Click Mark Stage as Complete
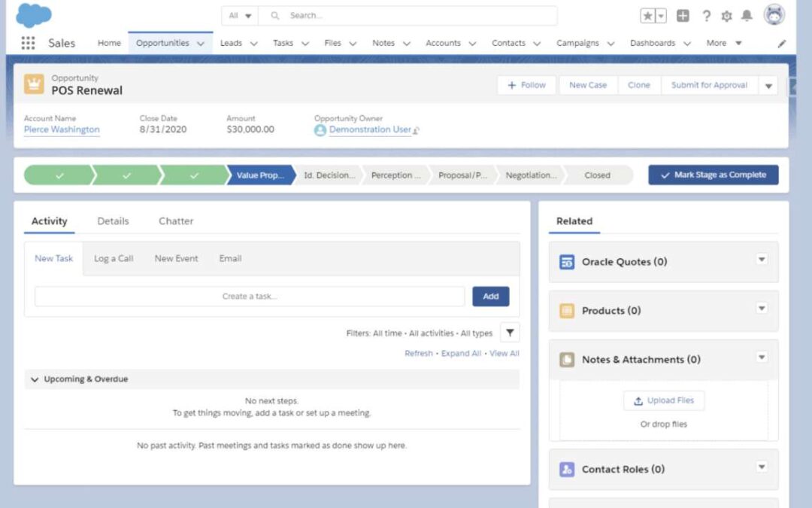The width and height of the screenshot is (812, 508). (714, 175)
